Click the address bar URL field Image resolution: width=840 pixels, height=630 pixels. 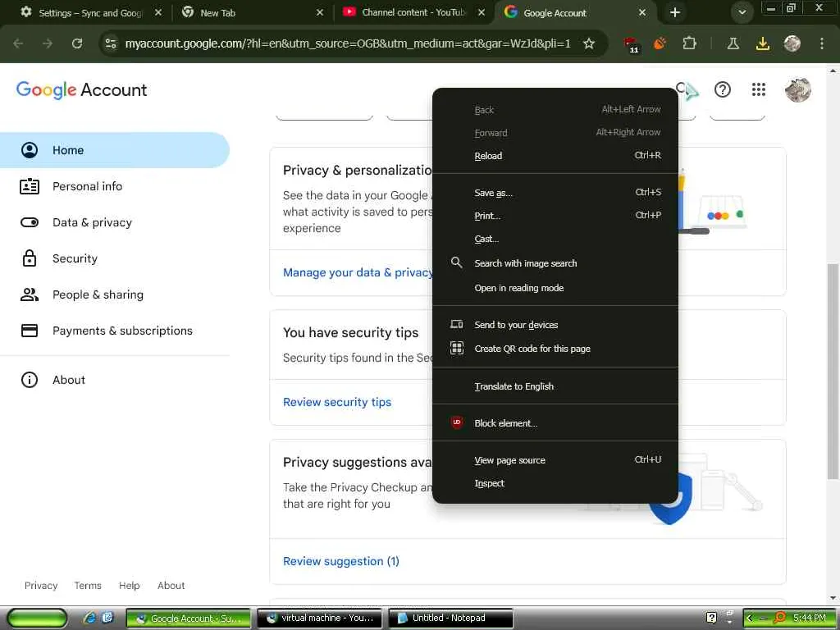tap(348, 43)
